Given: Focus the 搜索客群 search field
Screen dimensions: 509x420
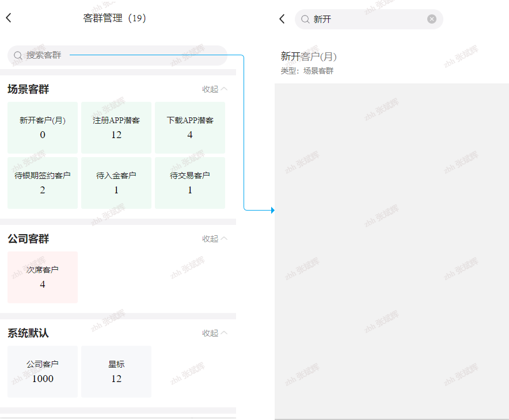Looking at the screenshot, I should pyautogui.click(x=117, y=55).
